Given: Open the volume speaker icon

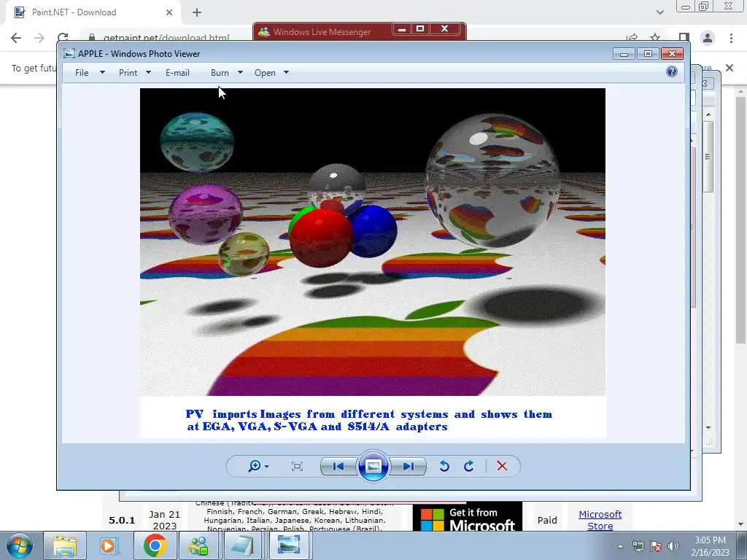Looking at the screenshot, I should pos(673,546).
